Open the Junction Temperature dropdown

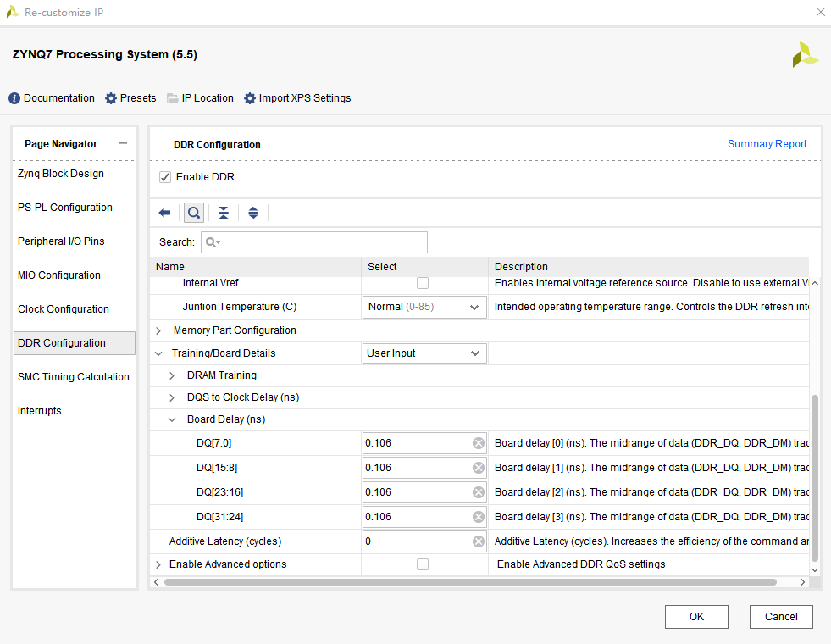tap(424, 307)
